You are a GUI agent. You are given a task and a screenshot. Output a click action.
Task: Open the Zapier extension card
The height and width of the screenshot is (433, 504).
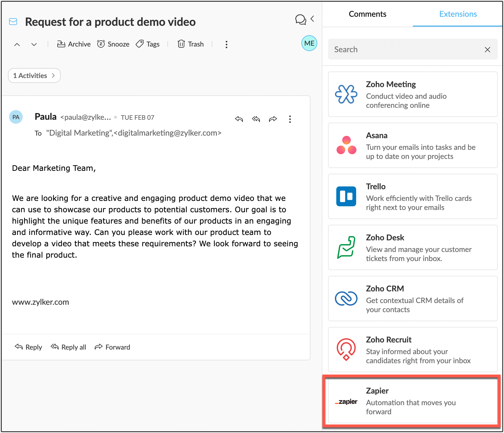coord(412,401)
